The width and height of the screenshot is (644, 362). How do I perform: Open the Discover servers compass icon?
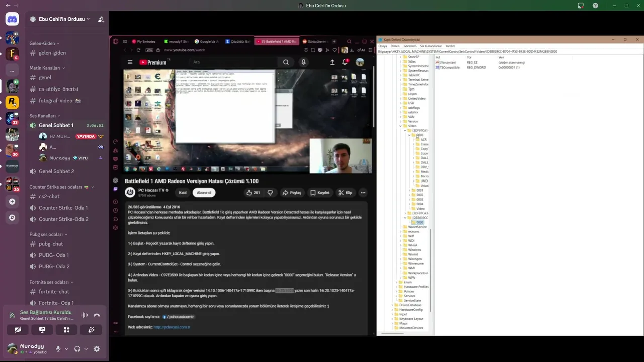click(12, 218)
